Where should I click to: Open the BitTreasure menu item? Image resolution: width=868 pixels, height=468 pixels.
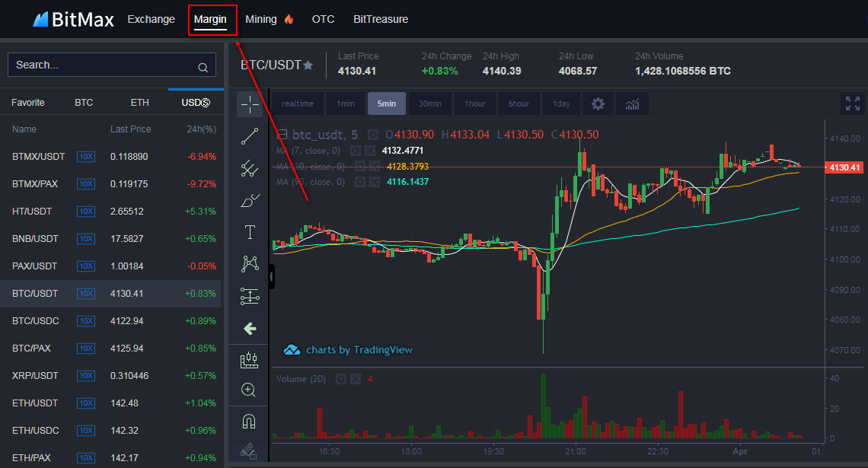pyautogui.click(x=381, y=19)
